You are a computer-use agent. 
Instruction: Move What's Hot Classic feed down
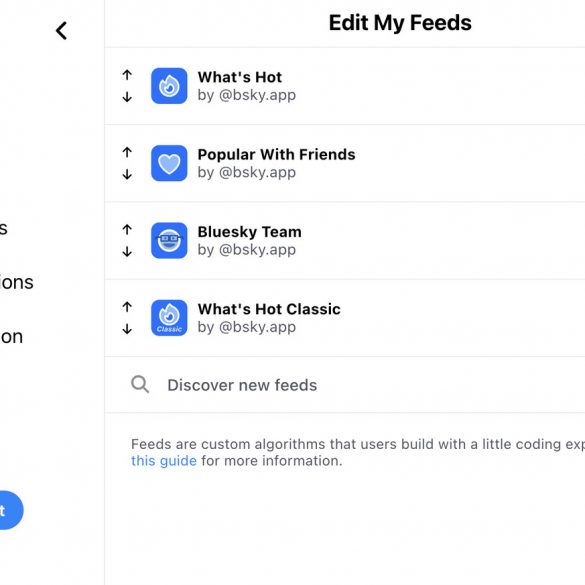tap(127, 329)
